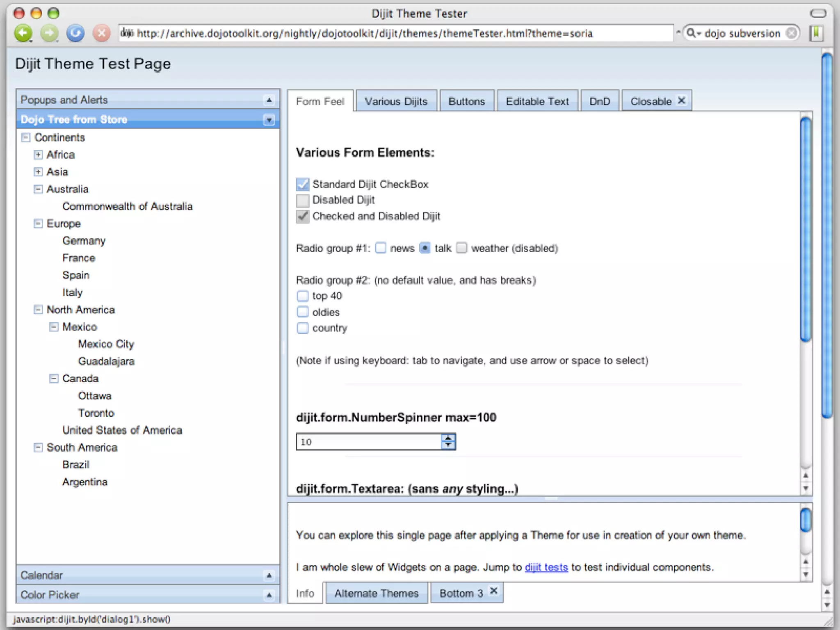840x630 pixels.
Task: Increase the NumberSpinner value with up arrow
Action: [448, 438]
